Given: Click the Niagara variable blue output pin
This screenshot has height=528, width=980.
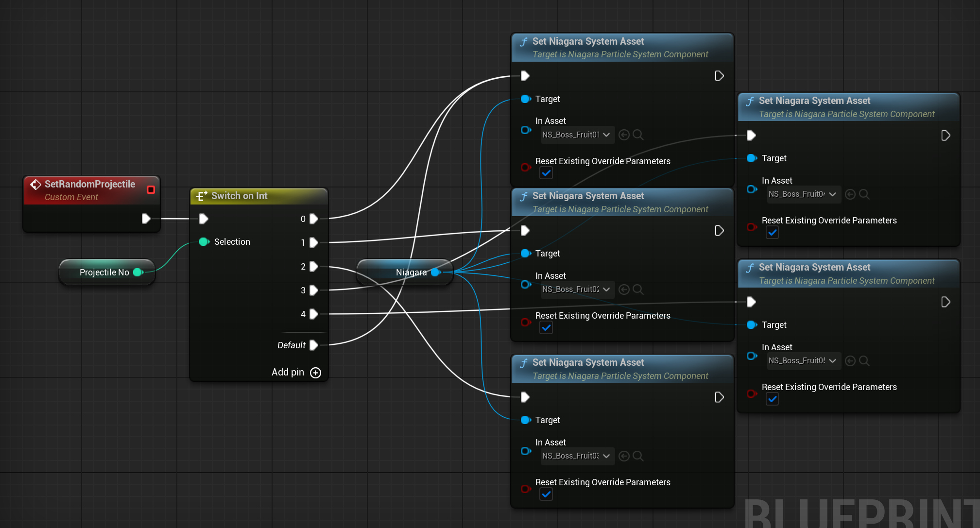Looking at the screenshot, I should (435, 273).
